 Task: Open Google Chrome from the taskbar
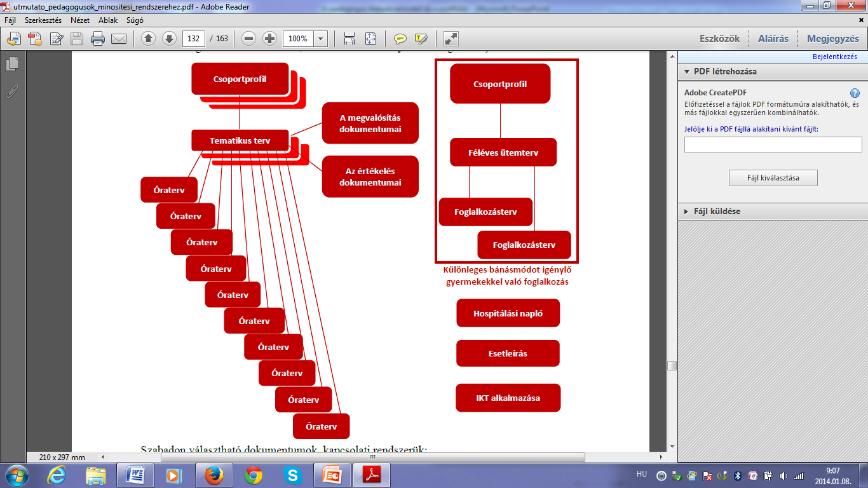point(254,475)
